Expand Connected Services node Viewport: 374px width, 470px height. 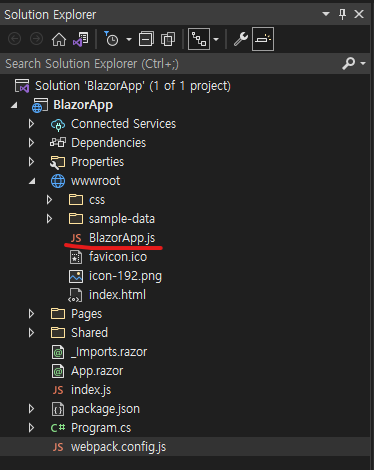(x=31, y=124)
